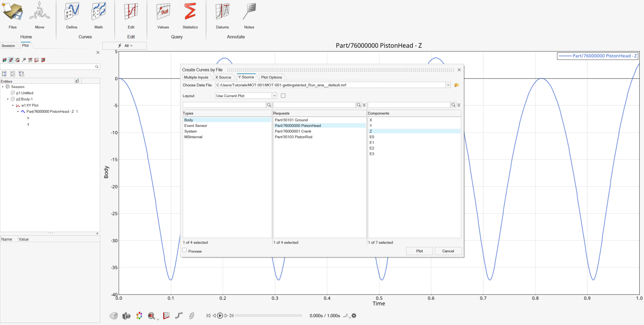Image resolution: width=644 pixels, height=325 pixels.
Task: Select Part/76000001 Crank in Requests list
Action: coord(293,131)
